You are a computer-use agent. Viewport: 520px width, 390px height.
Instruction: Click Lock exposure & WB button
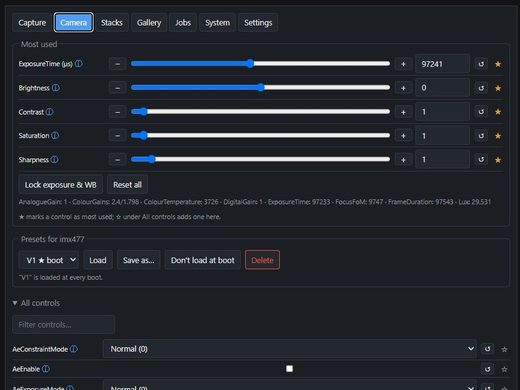tap(61, 185)
